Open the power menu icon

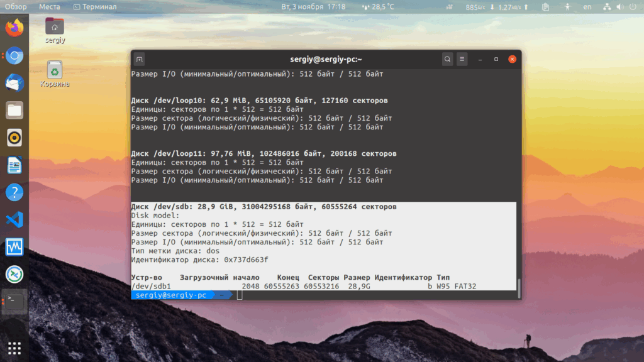tap(633, 7)
